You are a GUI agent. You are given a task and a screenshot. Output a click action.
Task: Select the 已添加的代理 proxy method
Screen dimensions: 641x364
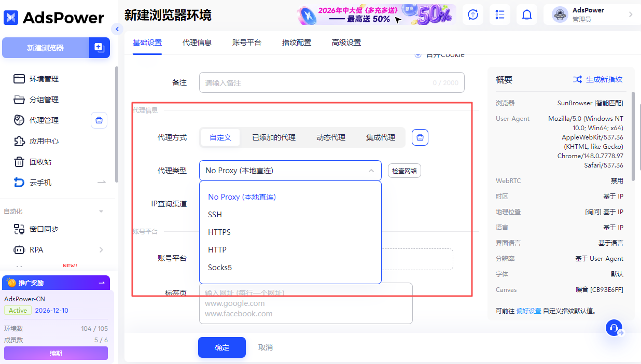click(x=274, y=137)
